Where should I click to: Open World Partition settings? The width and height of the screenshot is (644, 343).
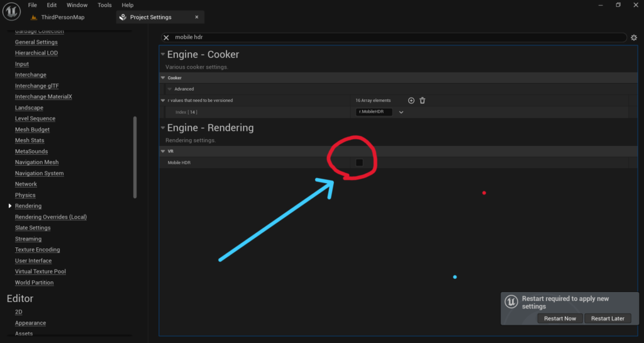click(x=34, y=283)
